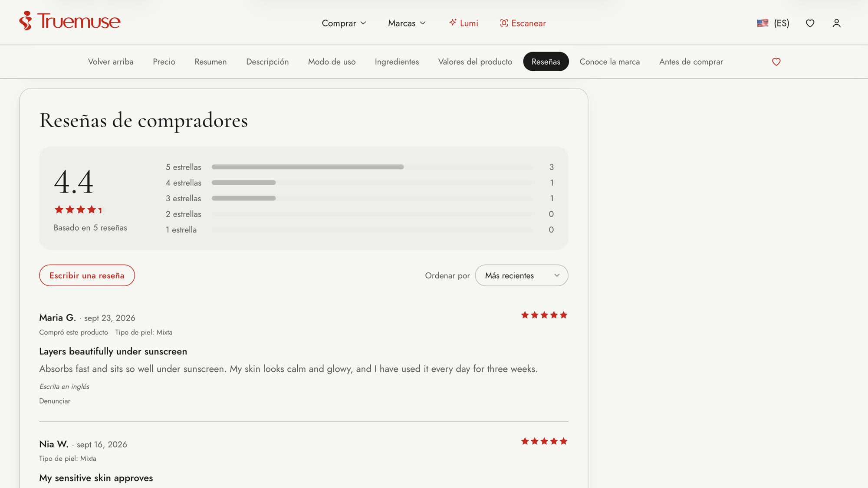The width and height of the screenshot is (868, 488).
Task: Filter reviews by 3 estrellas row
Action: point(359,198)
